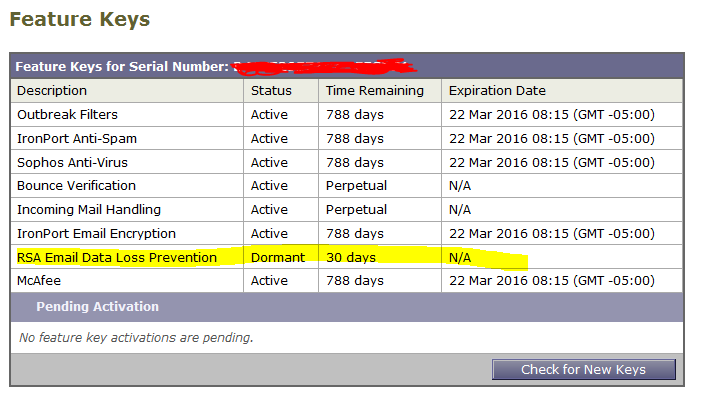
Task: Click N/A expiration in Bounce Verification row
Action: (460, 186)
